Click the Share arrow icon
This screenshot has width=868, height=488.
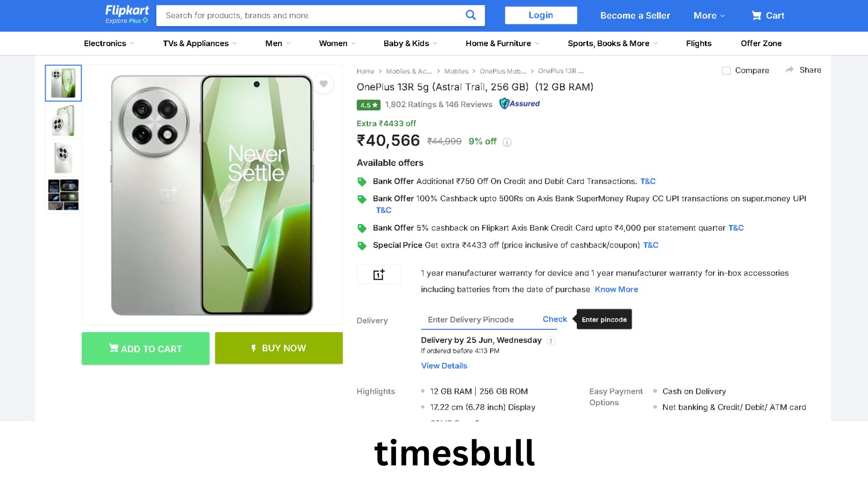789,70
